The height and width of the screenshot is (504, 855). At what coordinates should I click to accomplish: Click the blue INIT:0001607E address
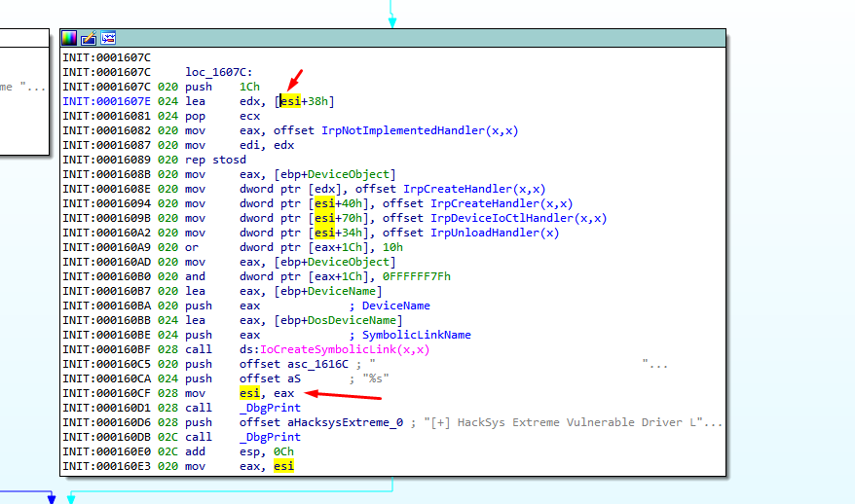pos(107,101)
